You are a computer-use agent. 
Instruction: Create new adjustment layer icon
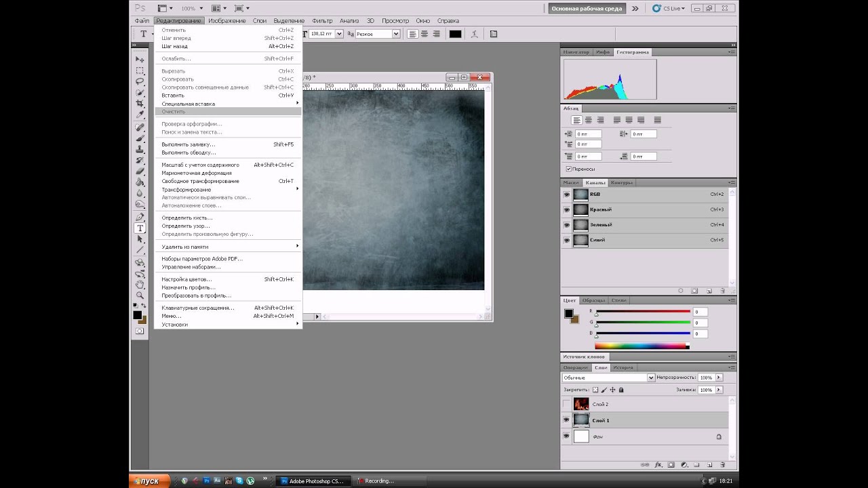(x=684, y=465)
